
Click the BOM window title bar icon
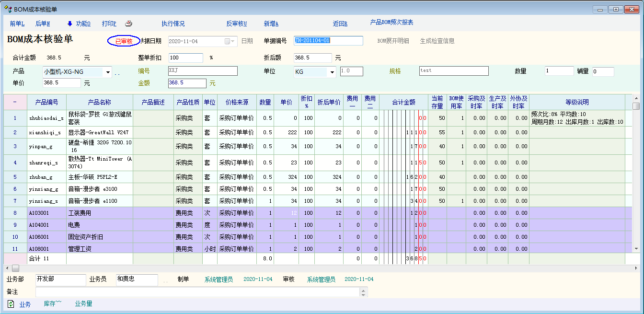coord(8,9)
